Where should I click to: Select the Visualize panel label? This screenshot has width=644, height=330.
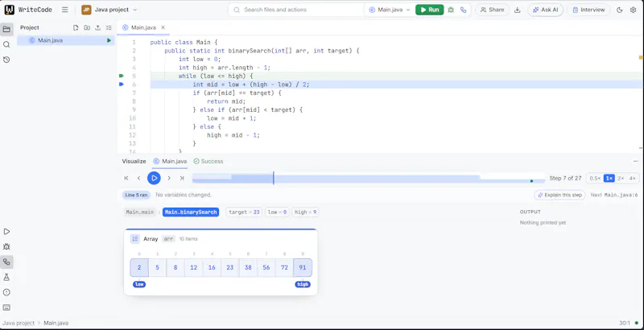click(134, 161)
